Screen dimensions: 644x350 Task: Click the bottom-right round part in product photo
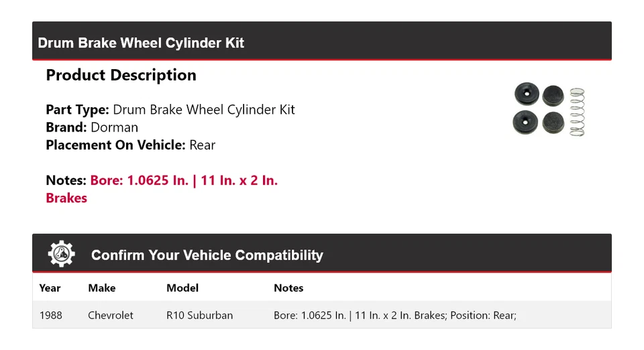(553, 123)
